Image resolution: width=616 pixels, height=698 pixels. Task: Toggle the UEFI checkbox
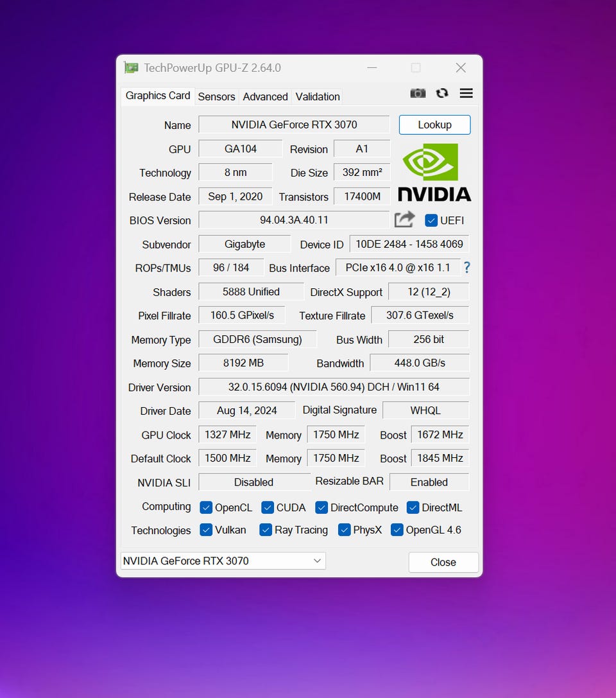pos(431,220)
